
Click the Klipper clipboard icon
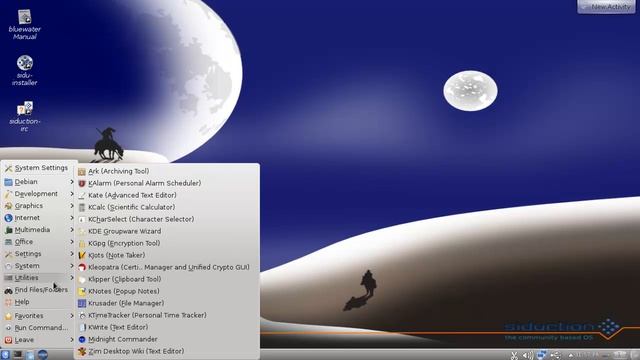pos(82,280)
